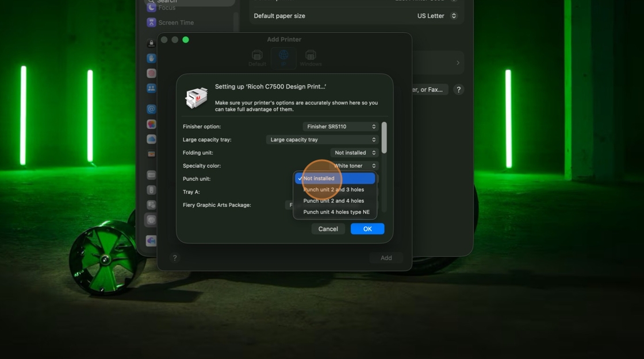Choose 'Punch unit 2 and 4 holes'
The image size is (644, 359).
point(335,200)
